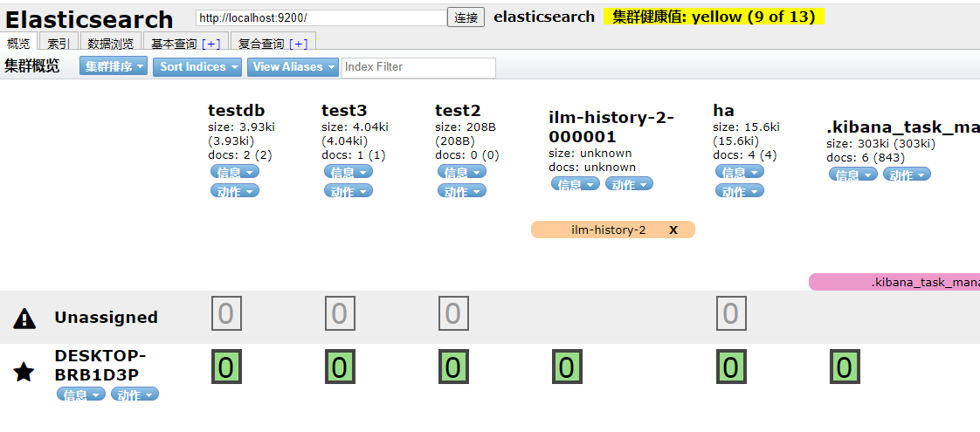This screenshot has width=980, height=432.
Task: Open 信息 dropdown for DESKTOP-BRB1D3P node
Action: [81, 394]
